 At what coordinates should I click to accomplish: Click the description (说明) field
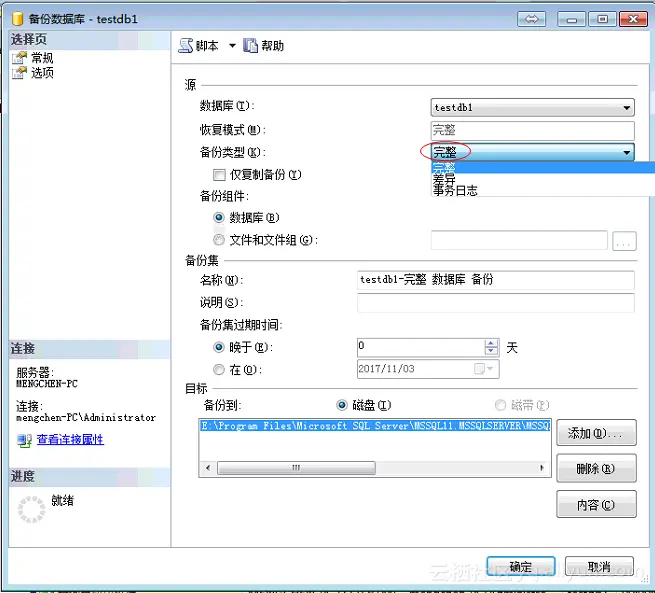coord(495,302)
